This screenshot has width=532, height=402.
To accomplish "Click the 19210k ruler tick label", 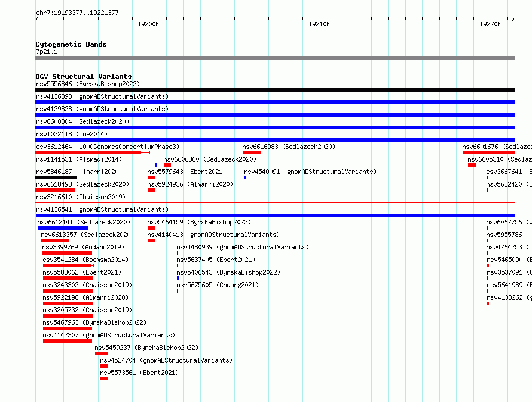I will pyautogui.click(x=319, y=24).
